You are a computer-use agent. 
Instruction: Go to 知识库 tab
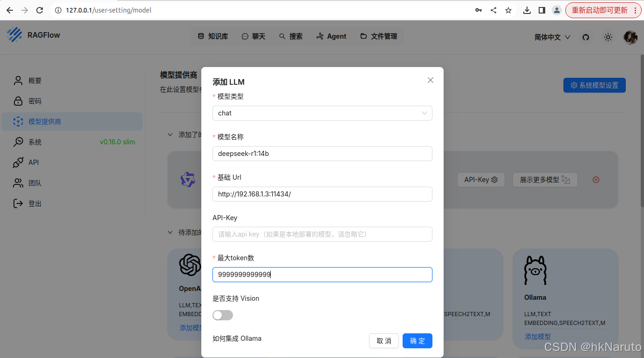pos(213,36)
